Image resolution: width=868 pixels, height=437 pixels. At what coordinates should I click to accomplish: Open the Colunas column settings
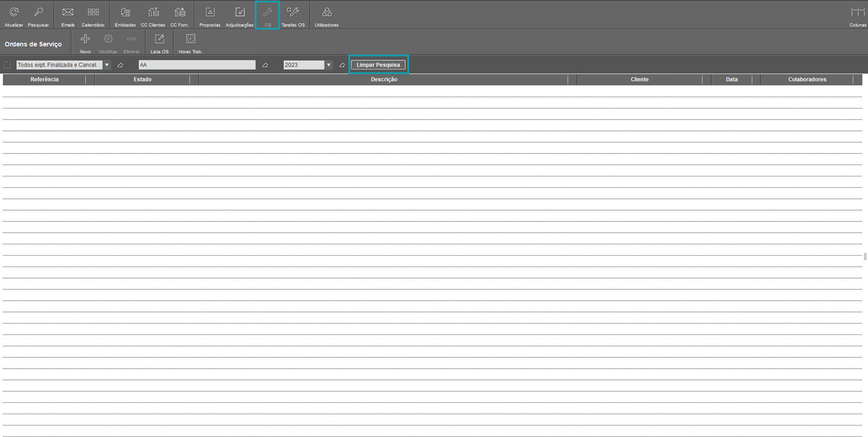coord(858,15)
